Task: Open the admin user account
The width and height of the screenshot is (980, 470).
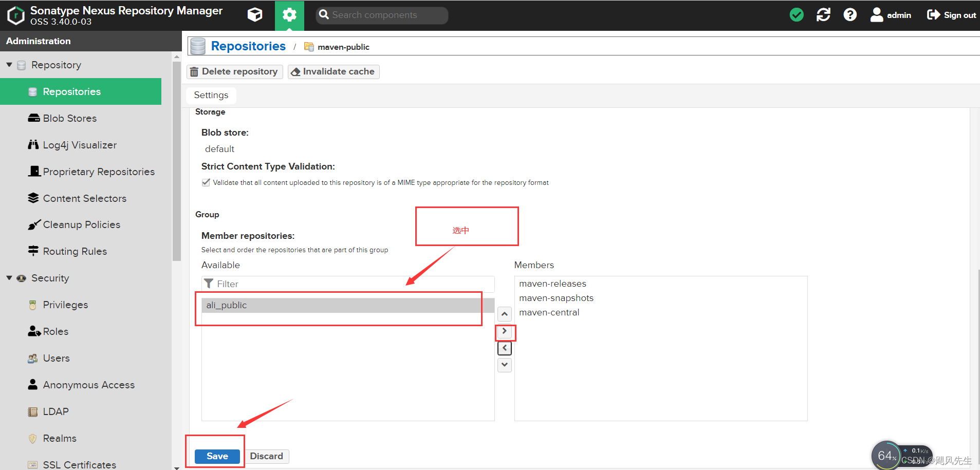Action: 891,15
